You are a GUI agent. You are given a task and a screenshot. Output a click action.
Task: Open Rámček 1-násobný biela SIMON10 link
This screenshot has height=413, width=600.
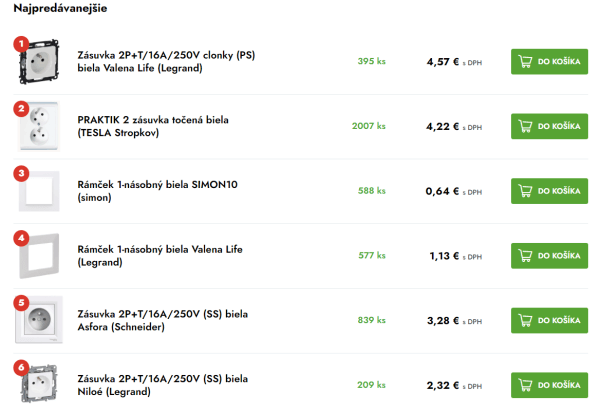click(x=157, y=191)
